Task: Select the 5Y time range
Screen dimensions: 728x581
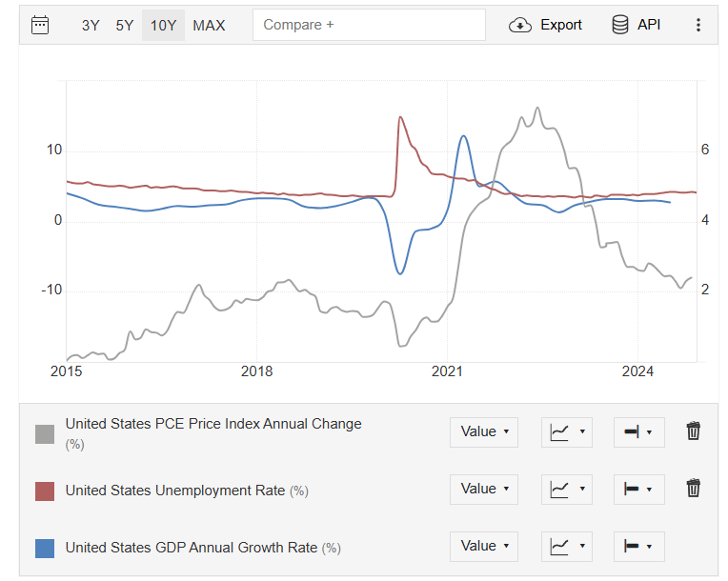Action: coord(125,25)
